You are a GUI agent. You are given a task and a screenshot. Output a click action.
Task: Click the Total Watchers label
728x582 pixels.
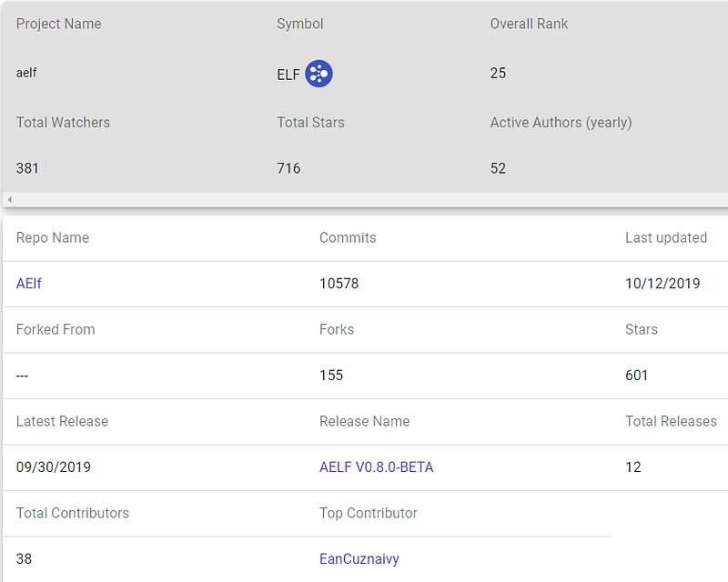pyautogui.click(x=63, y=123)
